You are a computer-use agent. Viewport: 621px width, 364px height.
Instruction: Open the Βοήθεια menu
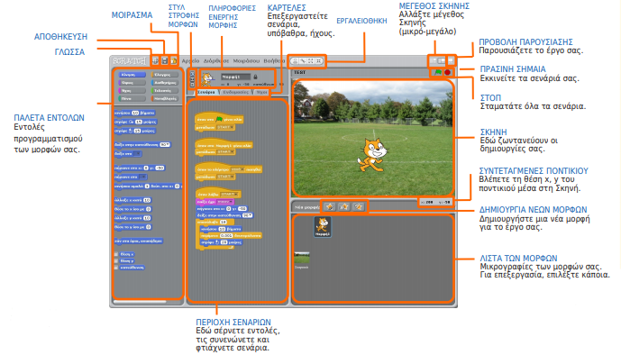point(274,61)
